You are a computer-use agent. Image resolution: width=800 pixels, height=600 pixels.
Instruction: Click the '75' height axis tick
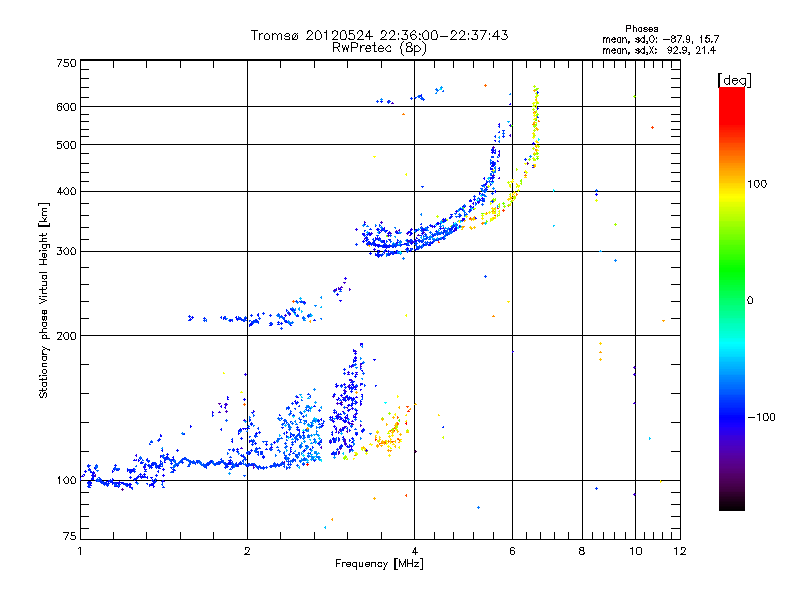[69, 536]
